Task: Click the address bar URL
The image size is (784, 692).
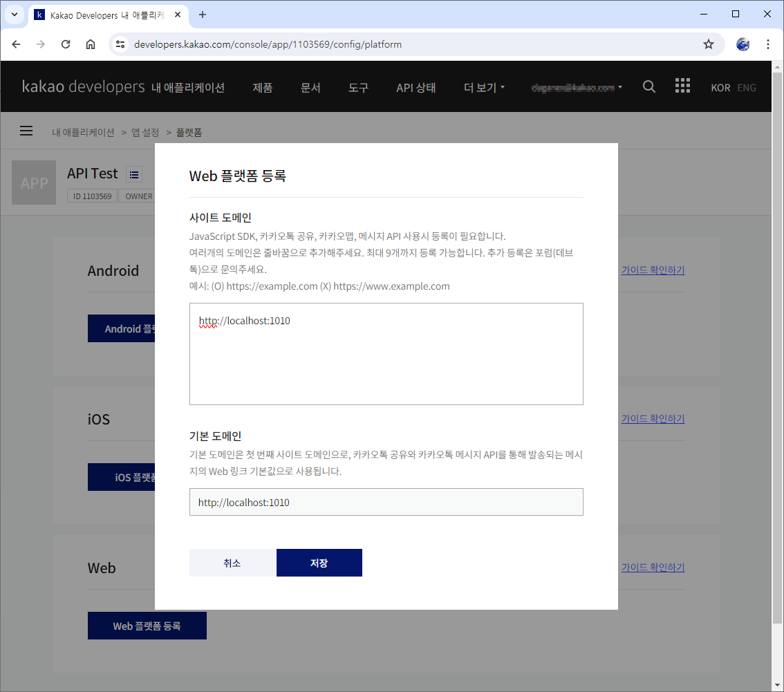Action: (268, 44)
